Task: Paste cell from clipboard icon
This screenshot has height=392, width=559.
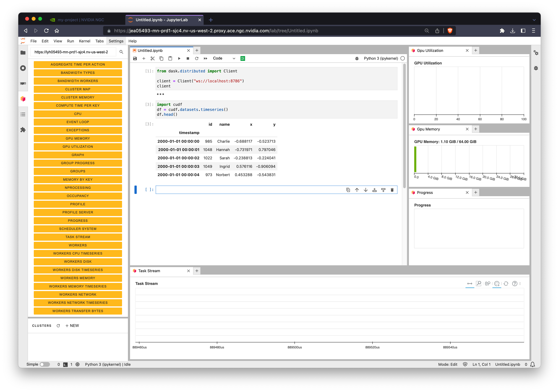Action: click(170, 58)
